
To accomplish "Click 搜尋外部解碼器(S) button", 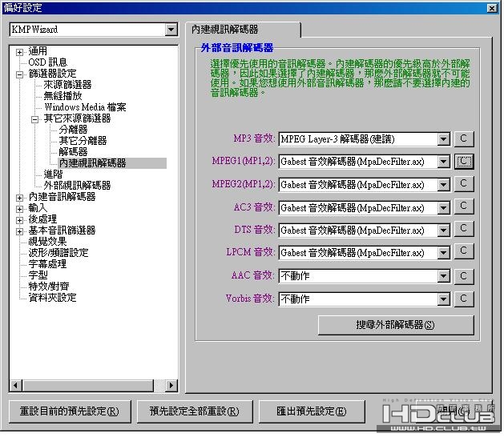I will point(396,326).
